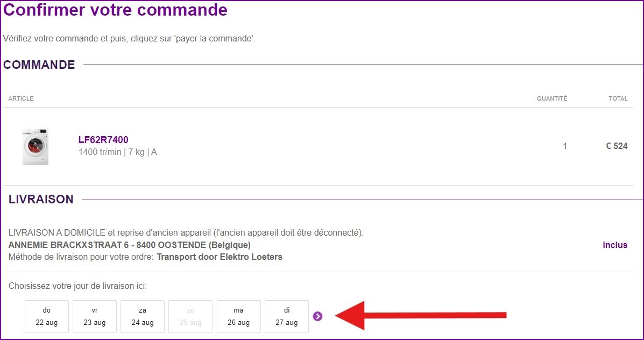Viewport: 644px width, 340px height.
Task: Click the € 524 total price
Action: pyautogui.click(x=617, y=146)
